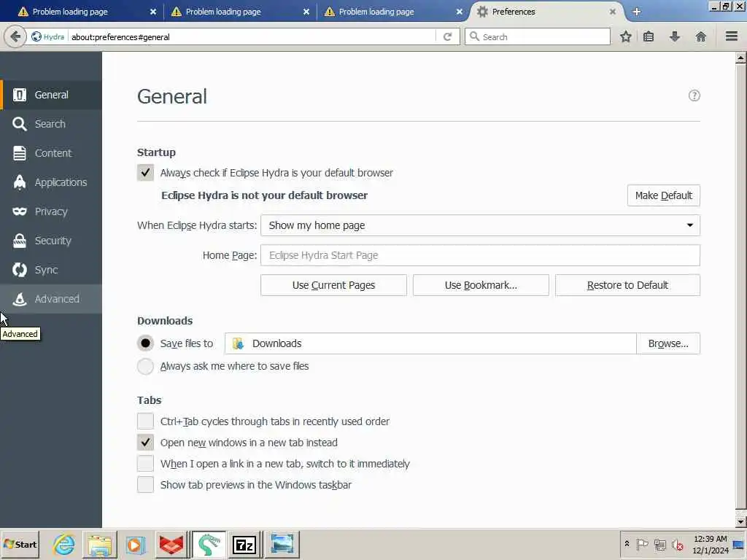This screenshot has height=560, width=747.
Task: Open the Windows Start menu
Action: (x=20, y=544)
